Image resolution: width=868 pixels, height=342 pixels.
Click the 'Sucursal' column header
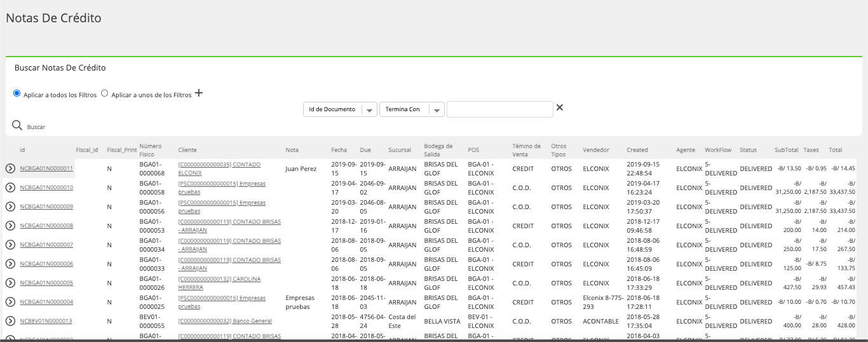[400, 150]
